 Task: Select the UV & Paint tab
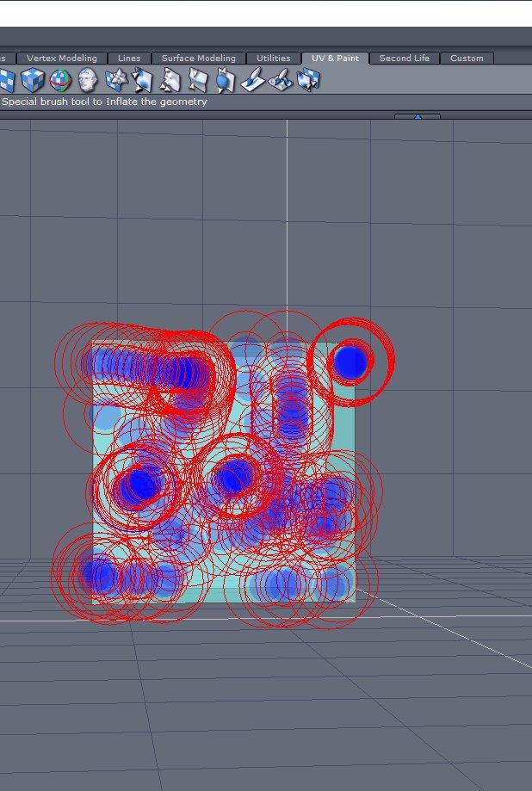click(x=335, y=58)
